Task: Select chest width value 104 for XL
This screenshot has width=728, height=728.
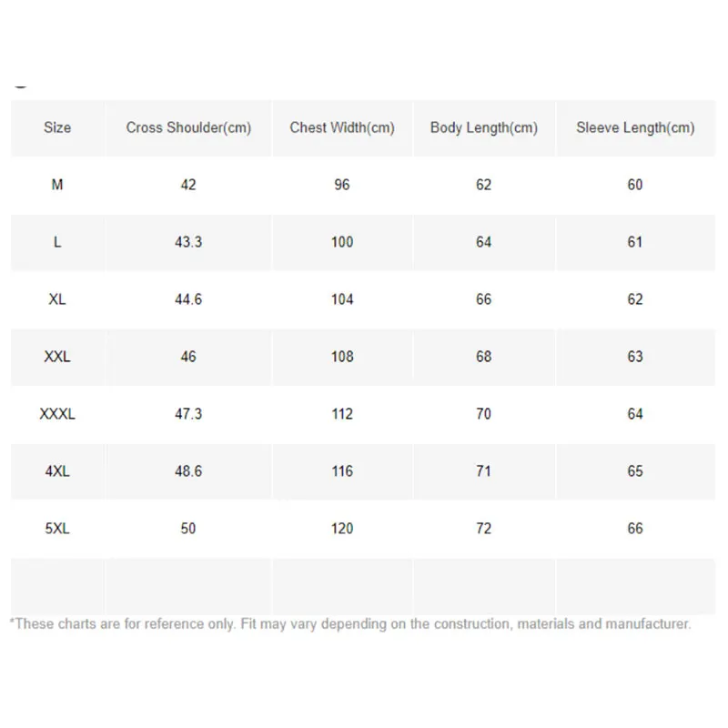Action: (x=342, y=299)
